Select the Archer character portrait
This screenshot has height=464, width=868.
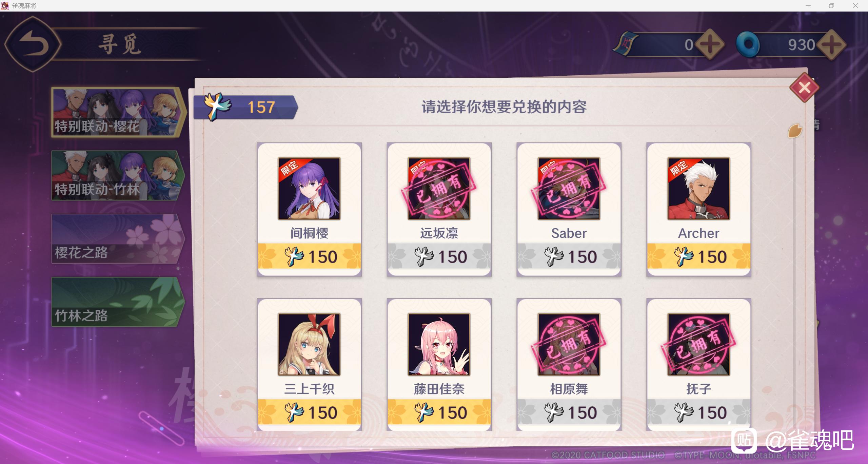coord(698,189)
